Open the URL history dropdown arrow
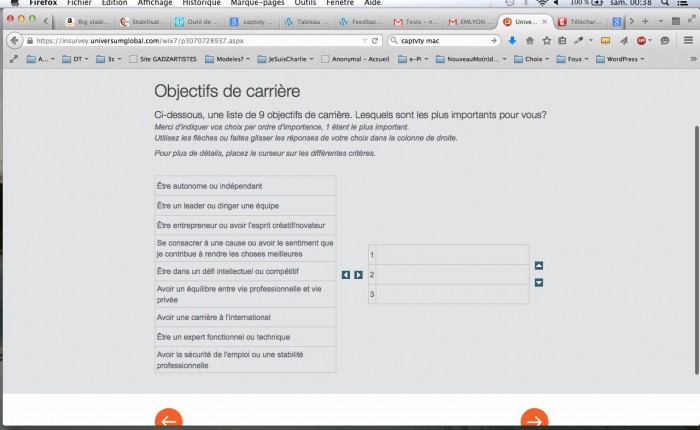 click(365, 41)
